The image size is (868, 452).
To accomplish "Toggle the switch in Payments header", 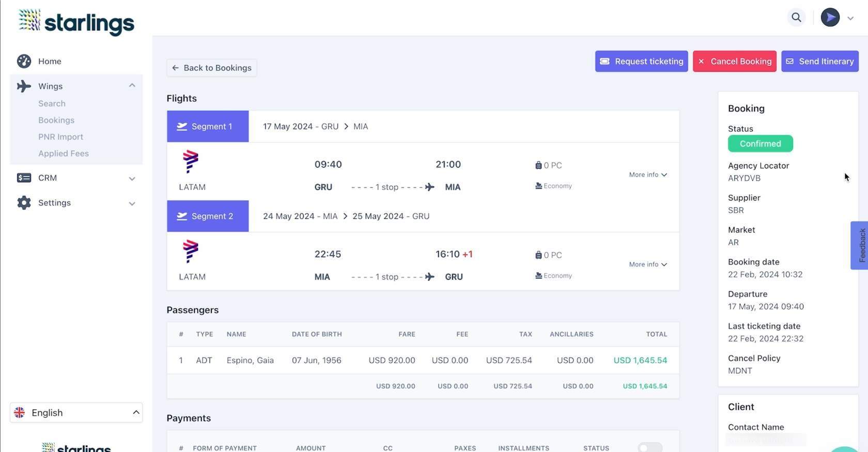I will (649, 448).
